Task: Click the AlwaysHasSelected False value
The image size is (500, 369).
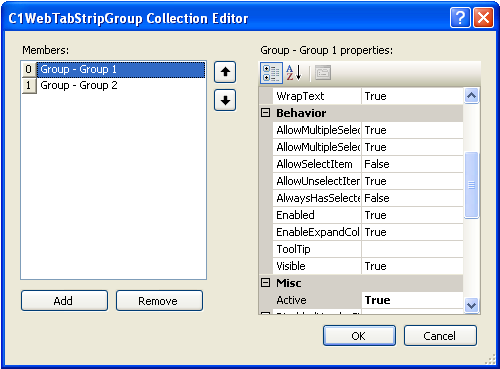Action: [412, 198]
